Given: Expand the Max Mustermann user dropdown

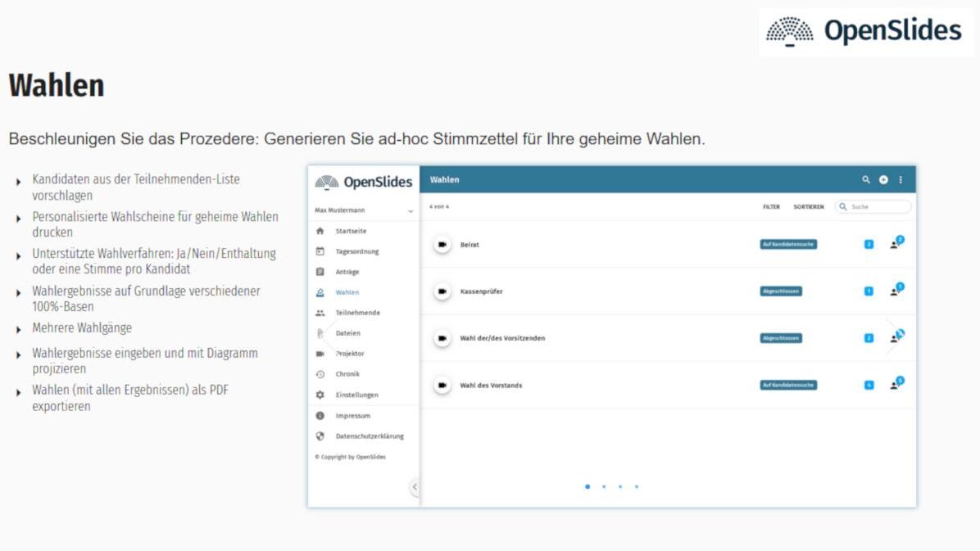Looking at the screenshot, I should click(410, 211).
